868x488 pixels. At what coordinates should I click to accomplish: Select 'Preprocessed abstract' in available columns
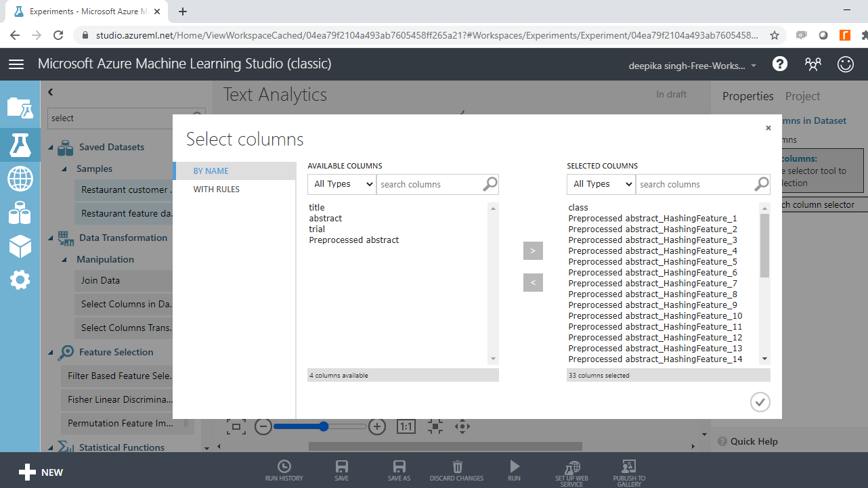(x=354, y=240)
